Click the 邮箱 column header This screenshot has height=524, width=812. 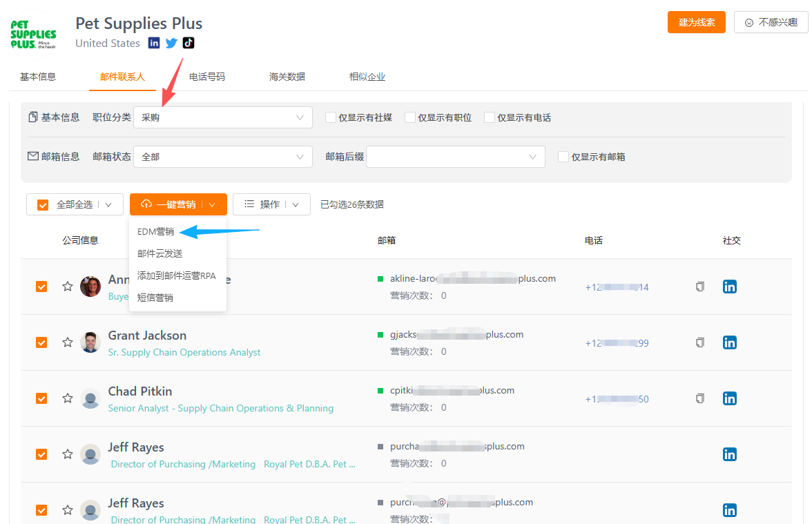[387, 240]
